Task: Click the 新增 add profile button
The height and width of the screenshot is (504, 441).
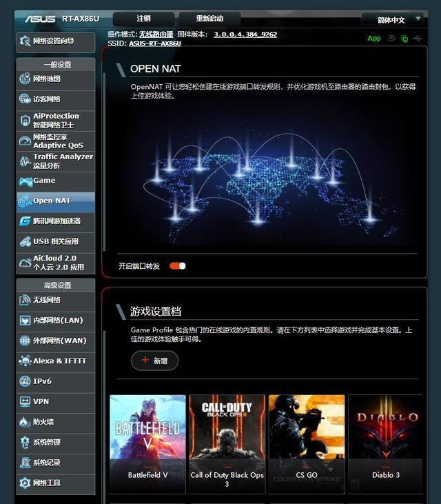Action: (x=154, y=361)
